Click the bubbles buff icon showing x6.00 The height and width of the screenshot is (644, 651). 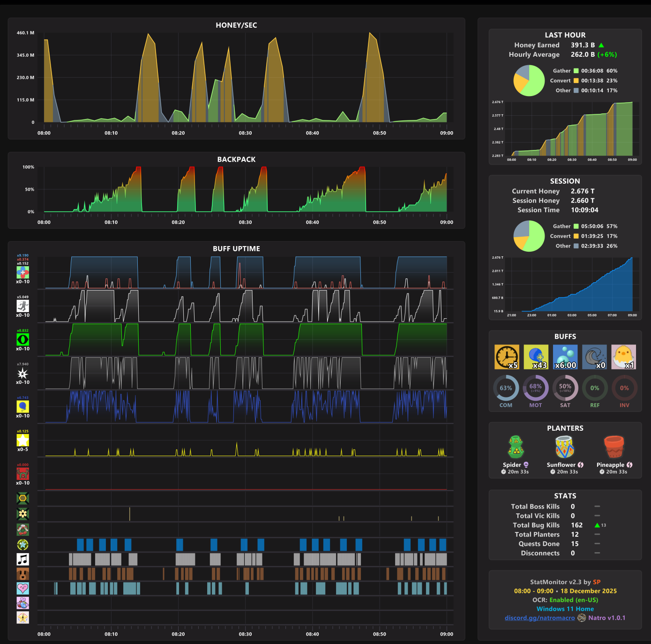[565, 357]
